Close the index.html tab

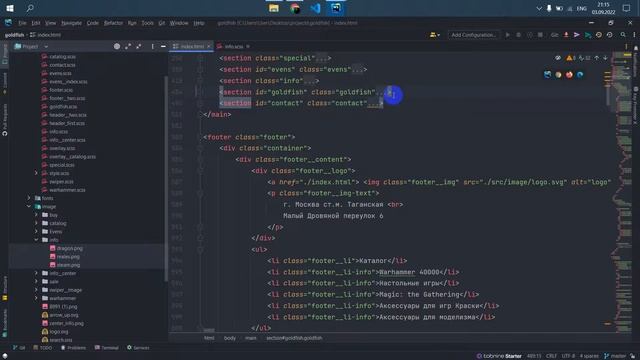pyautogui.click(x=209, y=46)
